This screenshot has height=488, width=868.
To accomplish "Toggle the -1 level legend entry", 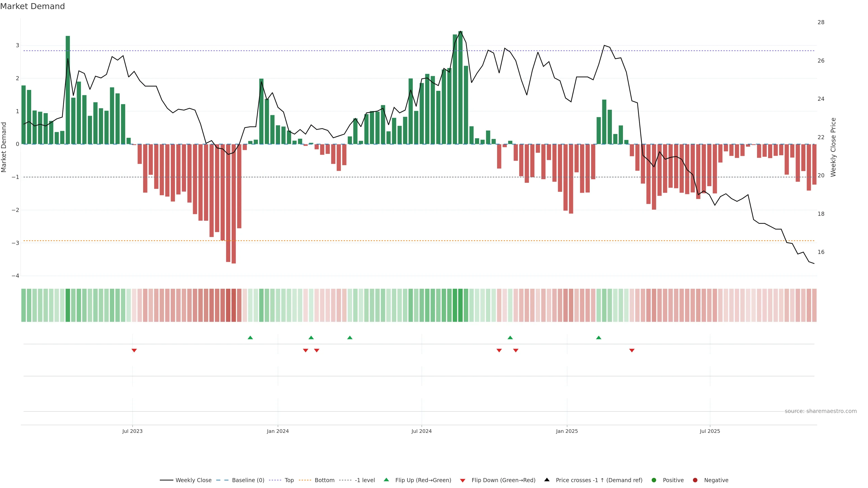I will (365, 480).
